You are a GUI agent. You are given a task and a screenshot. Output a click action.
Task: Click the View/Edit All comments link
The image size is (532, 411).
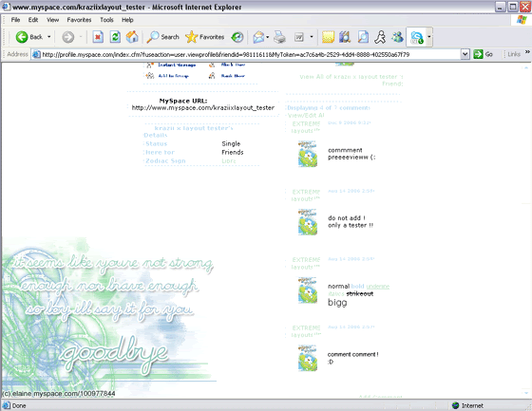[x=306, y=115]
